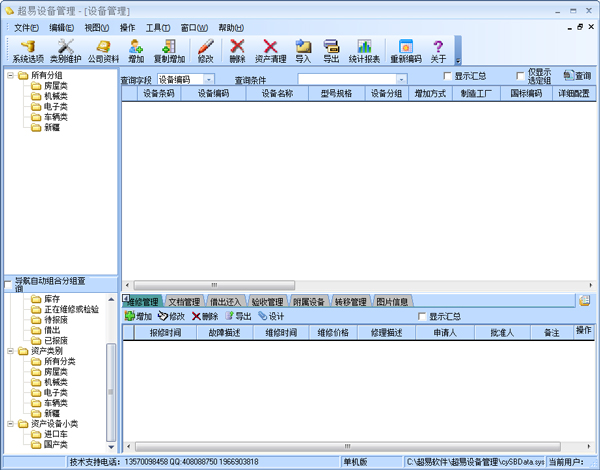600x470 pixels.
Task: Click the 类别维护 toolbar icon
Action: point(67,51)
